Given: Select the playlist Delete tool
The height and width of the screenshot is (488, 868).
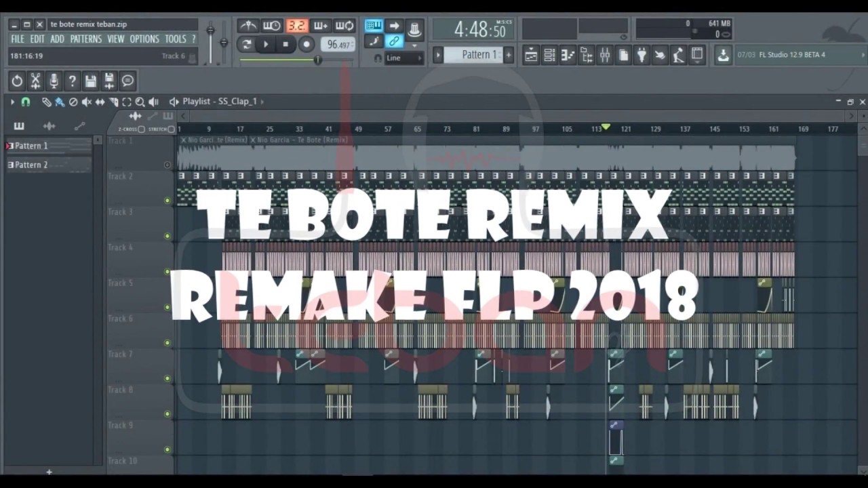Looking at the screenshot, I should [x=73, y=102].
